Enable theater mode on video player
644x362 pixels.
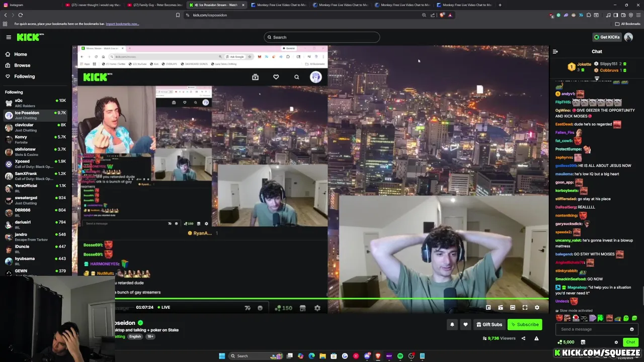tap(513, 307)
